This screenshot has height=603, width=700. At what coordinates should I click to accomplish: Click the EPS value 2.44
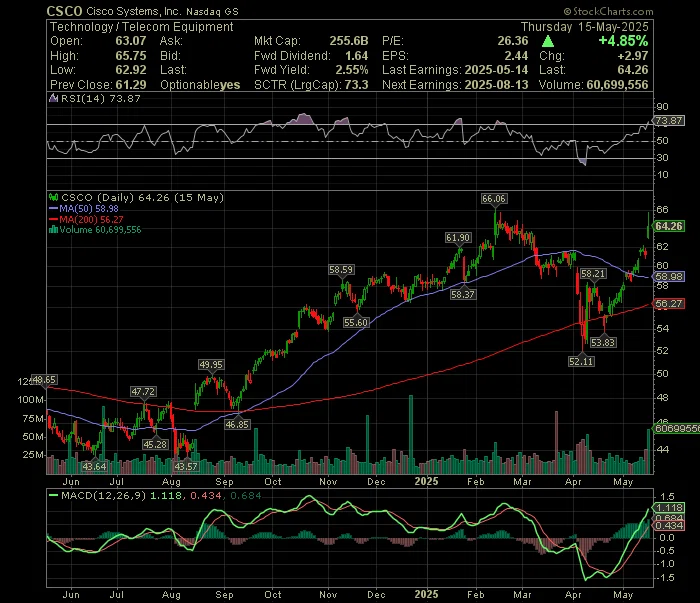point(516,56)
